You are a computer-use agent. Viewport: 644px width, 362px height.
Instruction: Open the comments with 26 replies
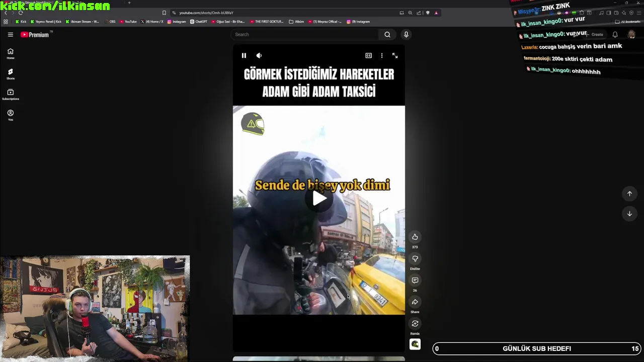415,280
